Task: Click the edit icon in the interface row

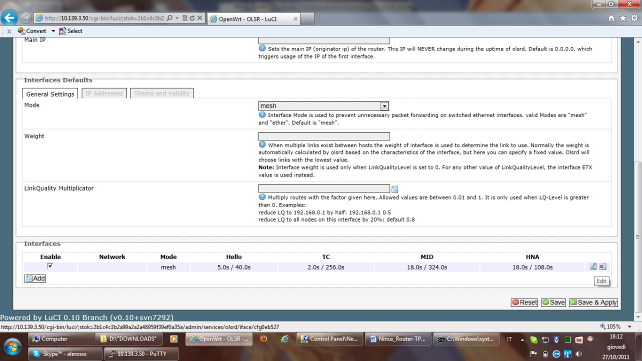Action: 593,266
